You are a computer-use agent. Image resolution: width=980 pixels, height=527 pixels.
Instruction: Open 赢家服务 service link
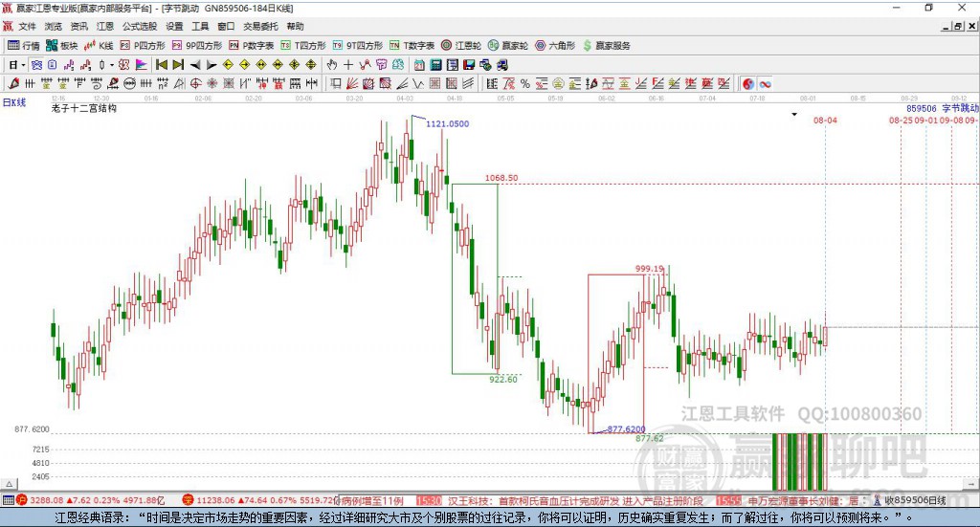pos(606,46)
